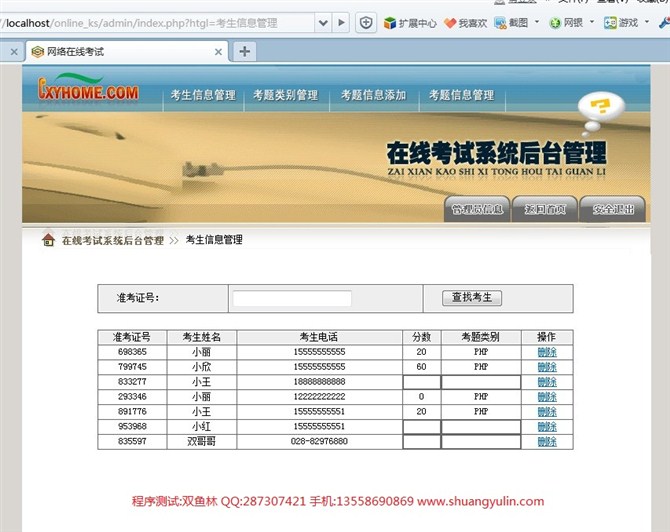
Task: Click the 安全退出 button
Action: (613, 209)
